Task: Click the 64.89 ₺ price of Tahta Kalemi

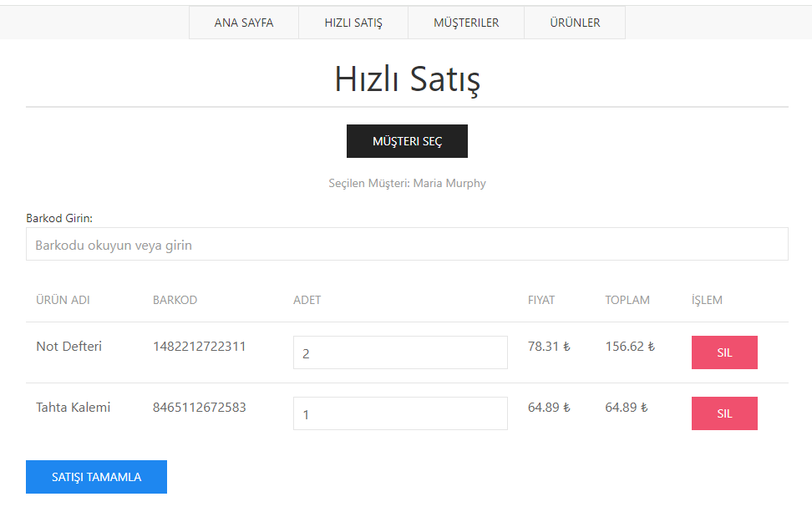Action: [549, 408]
